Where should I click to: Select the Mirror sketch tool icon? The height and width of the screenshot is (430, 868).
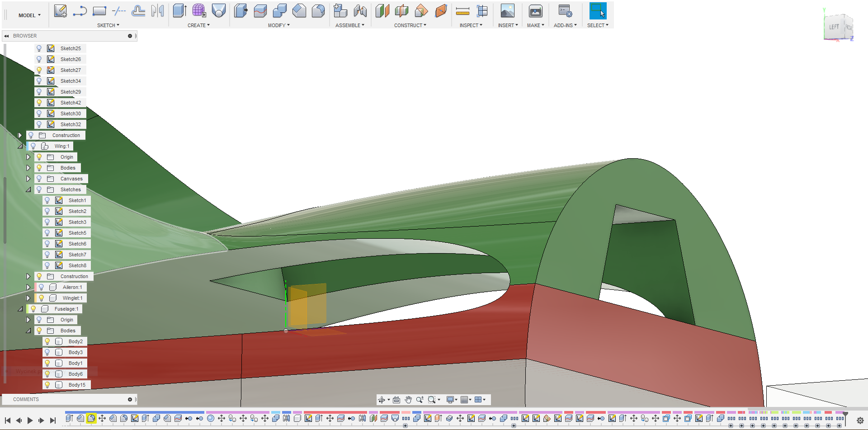point(157,11)
